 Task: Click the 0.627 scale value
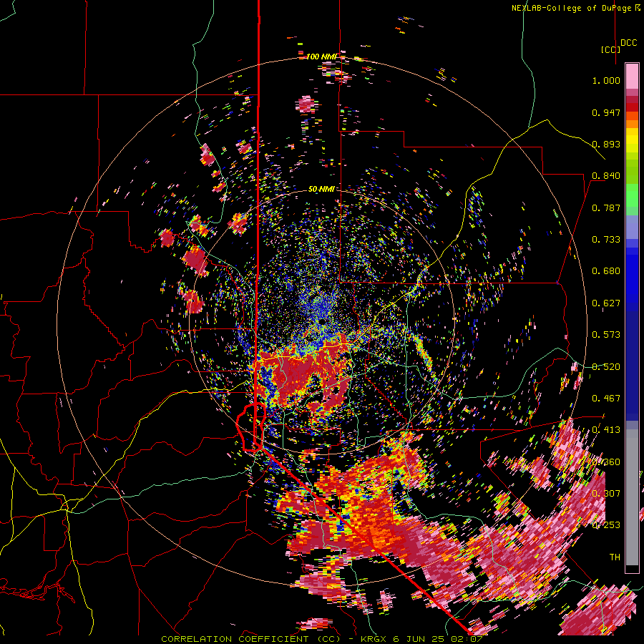click(x=606, y=303)
